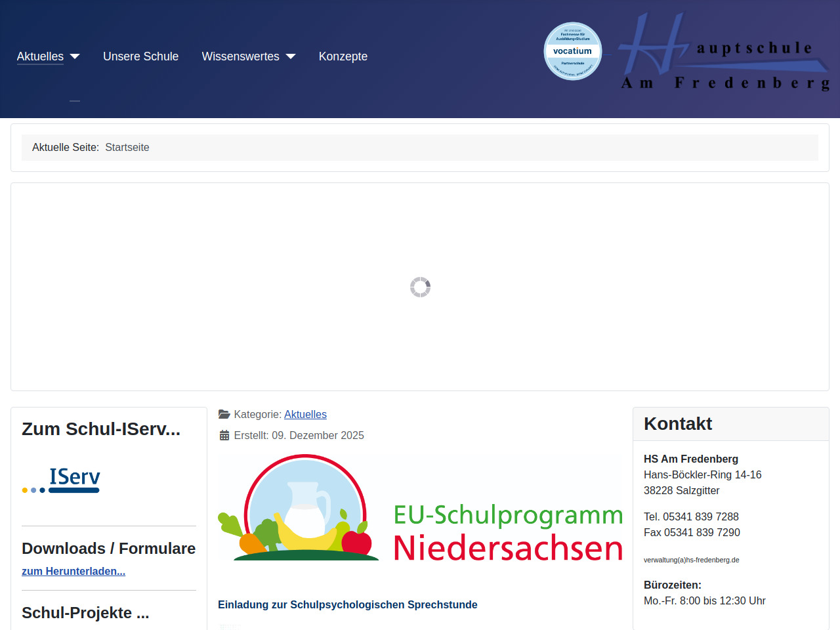Open the Unsere Schule menu item
This screenshot has height=630, width=840.
coord(140,56)
